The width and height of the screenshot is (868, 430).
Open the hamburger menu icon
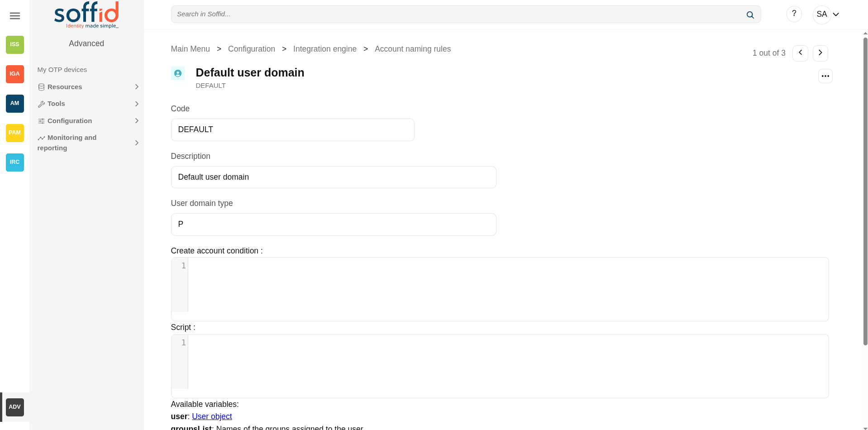[x=15, y=16]
